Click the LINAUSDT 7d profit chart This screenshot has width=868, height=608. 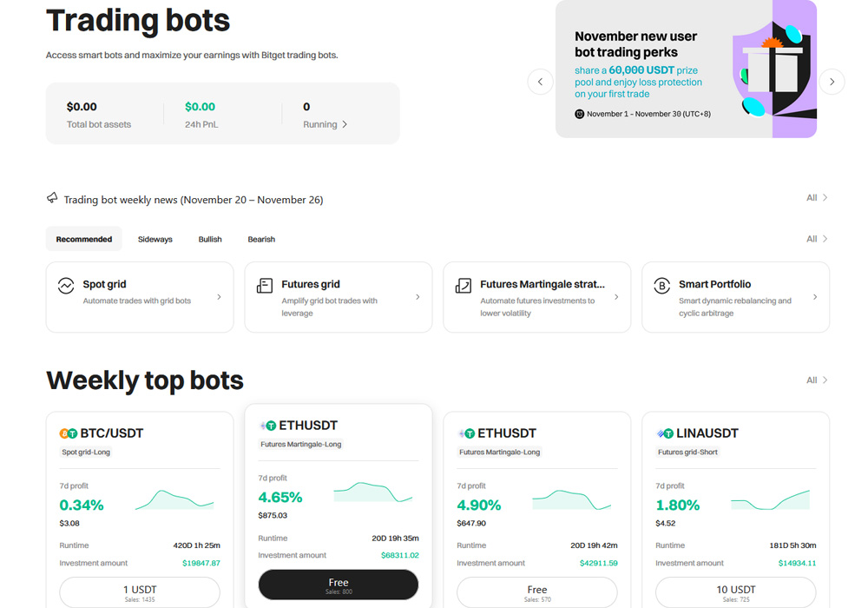(771, 499)
